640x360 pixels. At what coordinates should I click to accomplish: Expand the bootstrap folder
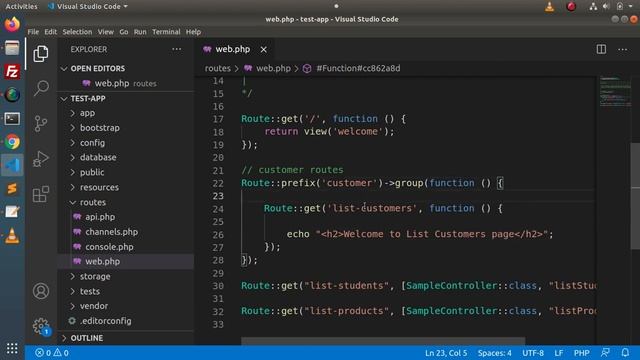125,128
